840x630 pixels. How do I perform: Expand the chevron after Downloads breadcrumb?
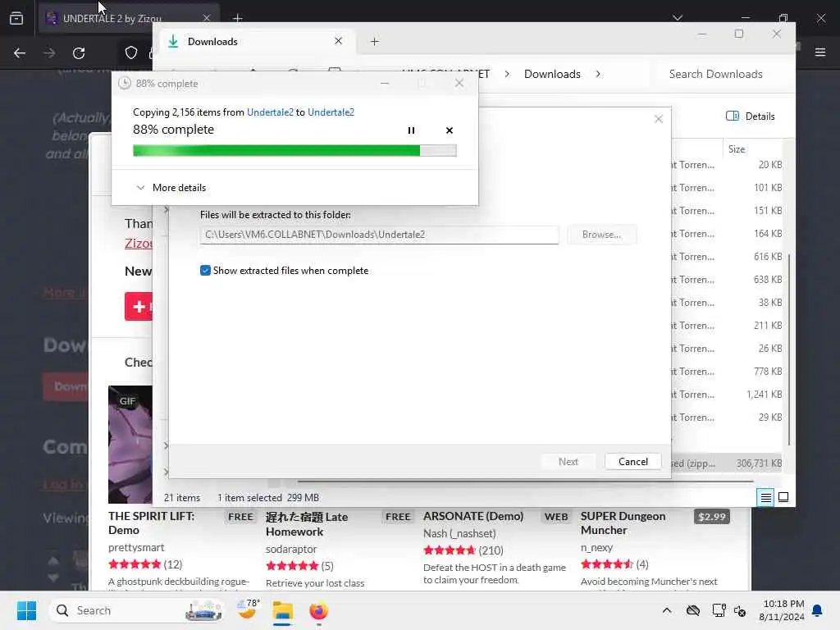pos(598,74)
